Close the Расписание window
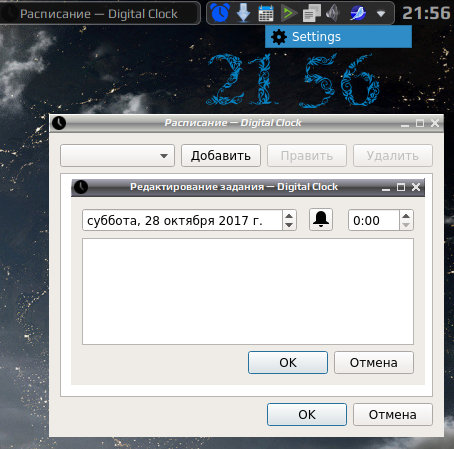Screen dimensions: 454x449 [x=435, y=123]
